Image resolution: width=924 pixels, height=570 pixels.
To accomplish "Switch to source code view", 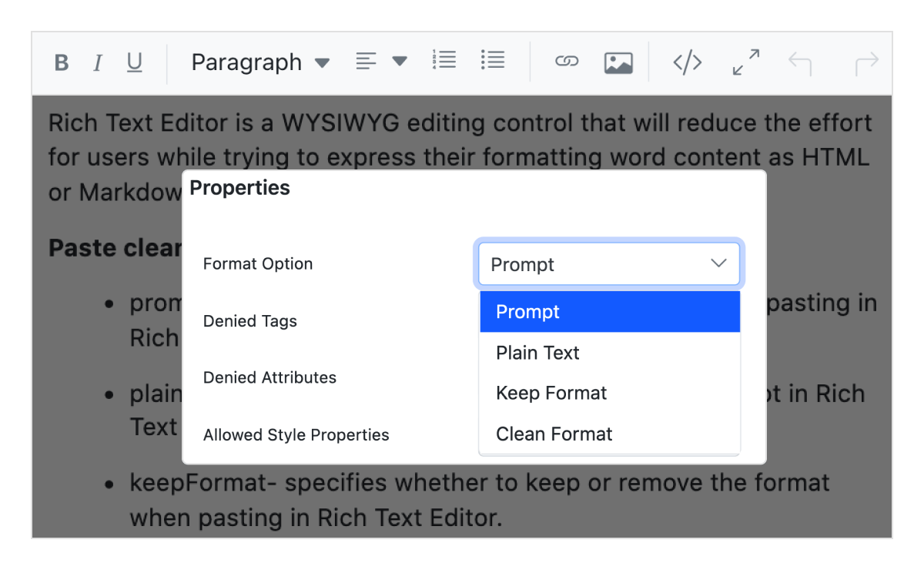I will point(688,62).
